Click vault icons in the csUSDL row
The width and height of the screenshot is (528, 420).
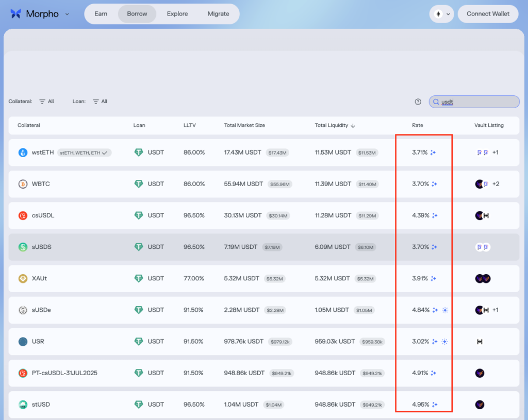point(482,215)
